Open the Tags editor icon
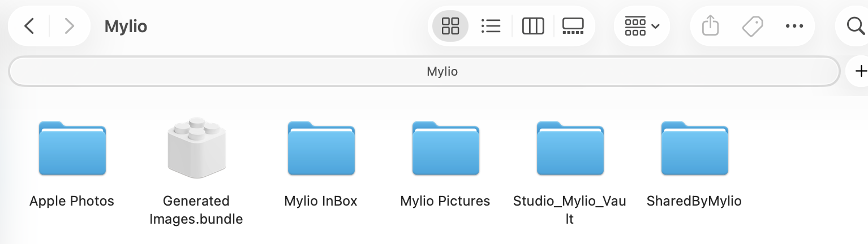The height and width of the screenshot is (244, 868). pos(753,26)
